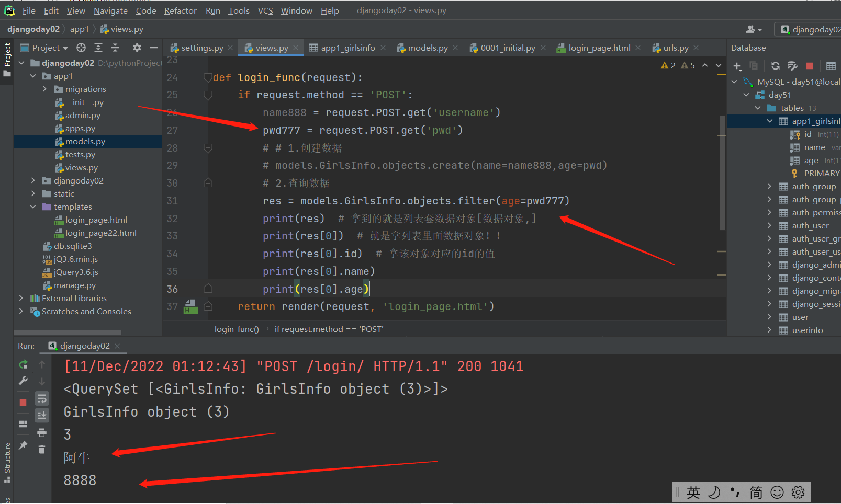Image resolution: width=841 pixels, height=504 pixels.
Task: Click the locate-file target icon in Project panel
Action: 81,48
